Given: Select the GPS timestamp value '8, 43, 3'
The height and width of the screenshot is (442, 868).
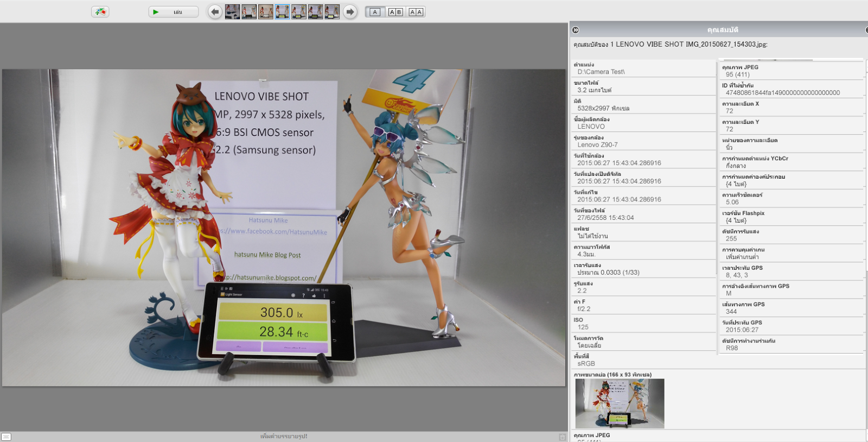Looking at the screenshot, I should [x=737, y=275].
